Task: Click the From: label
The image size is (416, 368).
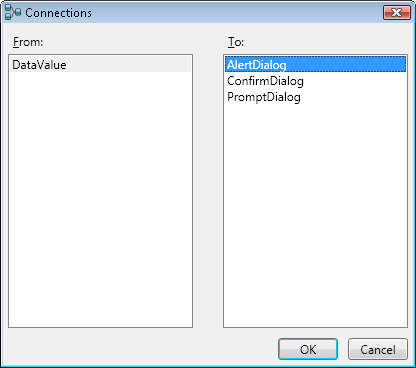Action: tap(28, 42)
